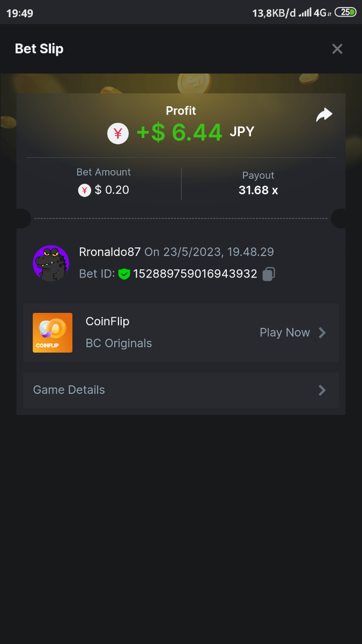This screenshot has width=362, height=644.
Task: Tap the yen currency icon beside profit
Action: point(118,133)
